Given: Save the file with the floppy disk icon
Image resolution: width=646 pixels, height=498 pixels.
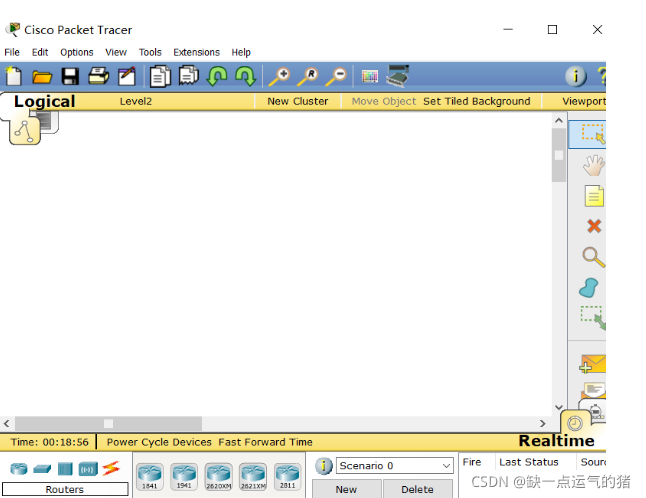Looking at the screenshot, I should point(70,77).
